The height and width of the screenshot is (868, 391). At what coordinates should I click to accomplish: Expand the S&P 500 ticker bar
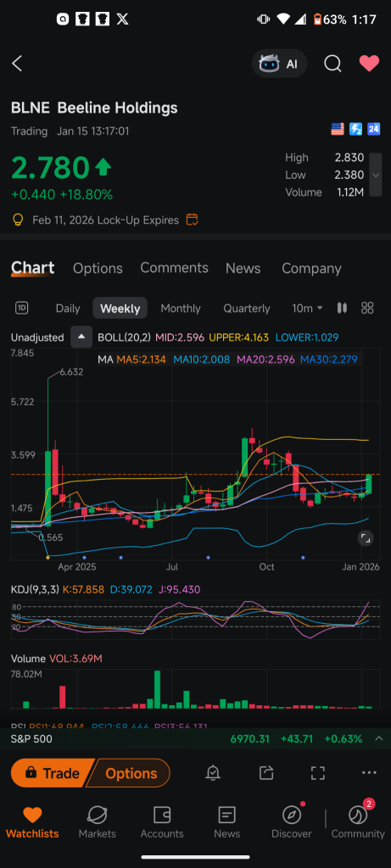tap(379, 738)
